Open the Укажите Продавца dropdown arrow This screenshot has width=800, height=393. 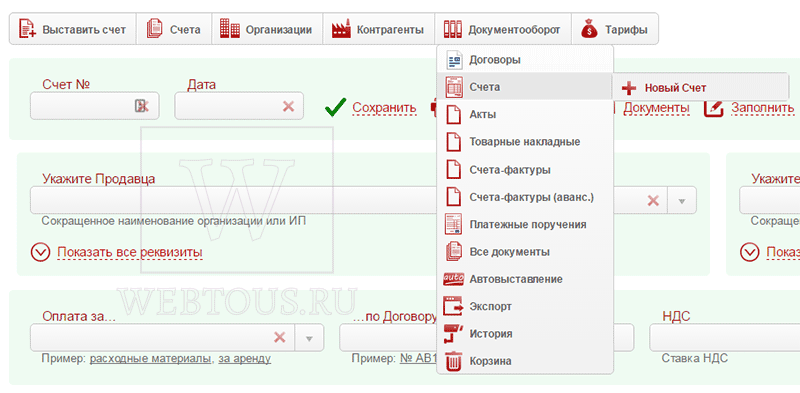682,201
